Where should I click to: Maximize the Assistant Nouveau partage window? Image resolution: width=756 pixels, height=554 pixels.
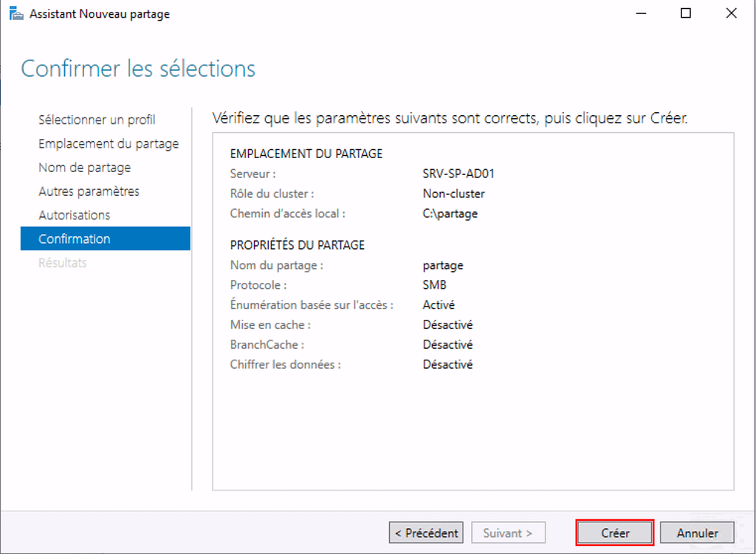[x=686, y=13]
